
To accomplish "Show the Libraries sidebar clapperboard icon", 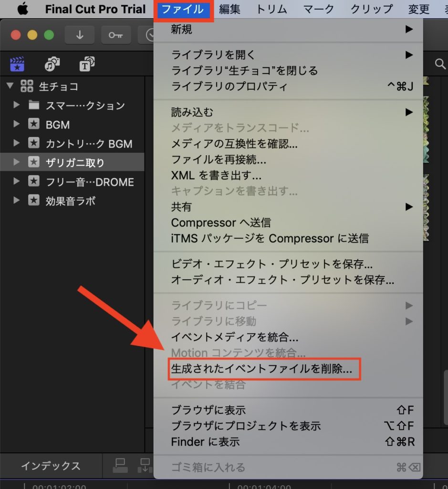I will pyautogui.click(x=17, y=64).
